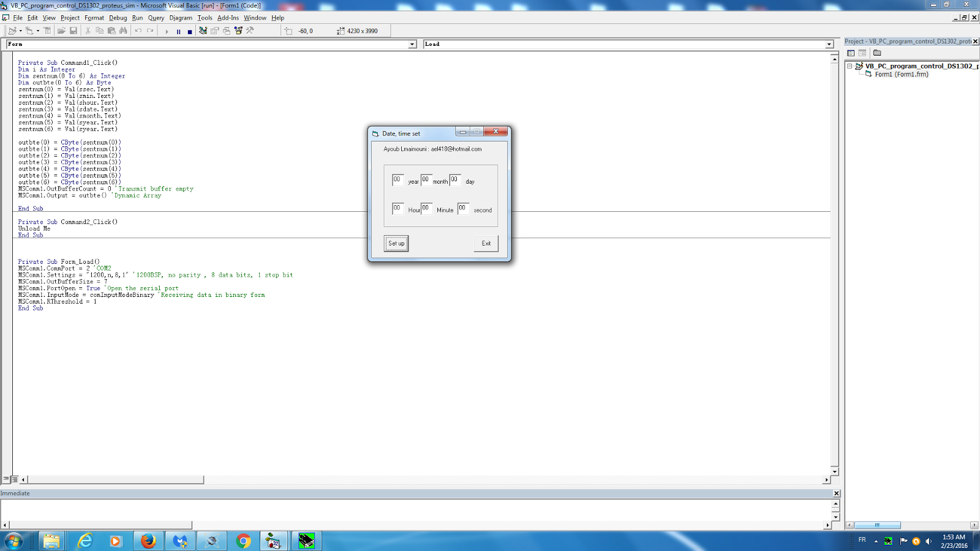
Task: Switch to Procedure View at code window bottom
Action: [x=5, y=480]
